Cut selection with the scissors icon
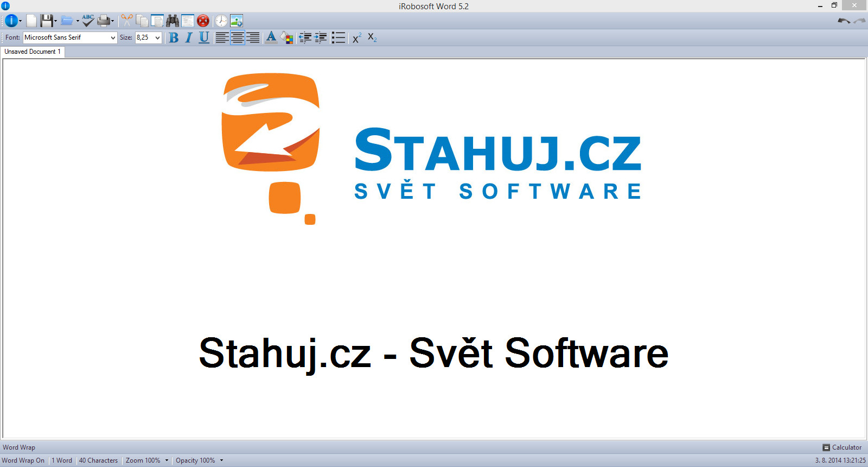The width and height of the screenshot is (868, 467). click(x=126, y=21)
